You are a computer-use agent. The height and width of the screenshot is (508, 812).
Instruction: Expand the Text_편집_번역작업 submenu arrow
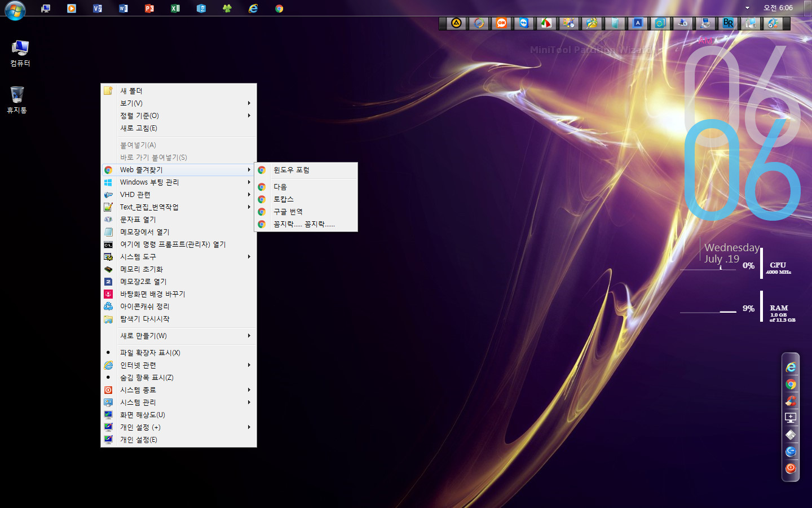tap(249, 207)
